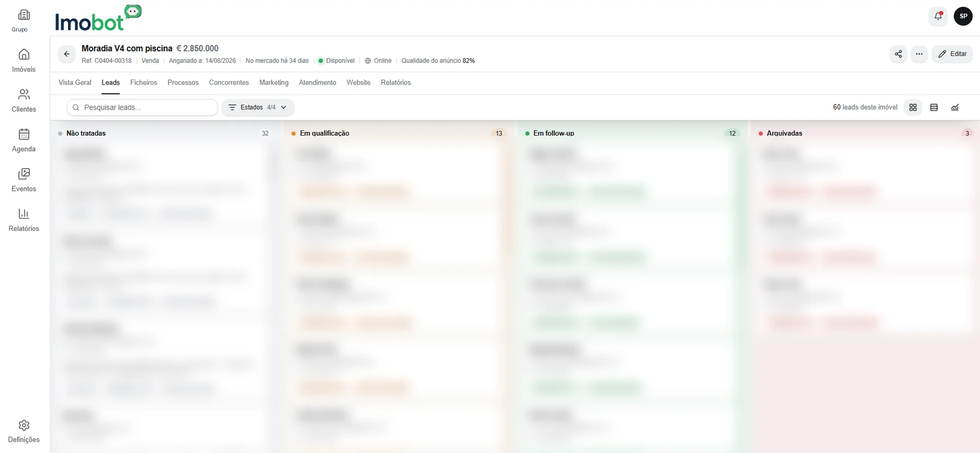Image resolution: width=980 pixels, height=453 pixels.
Task: Go to the Marketing tab
Action: [274, 83]
